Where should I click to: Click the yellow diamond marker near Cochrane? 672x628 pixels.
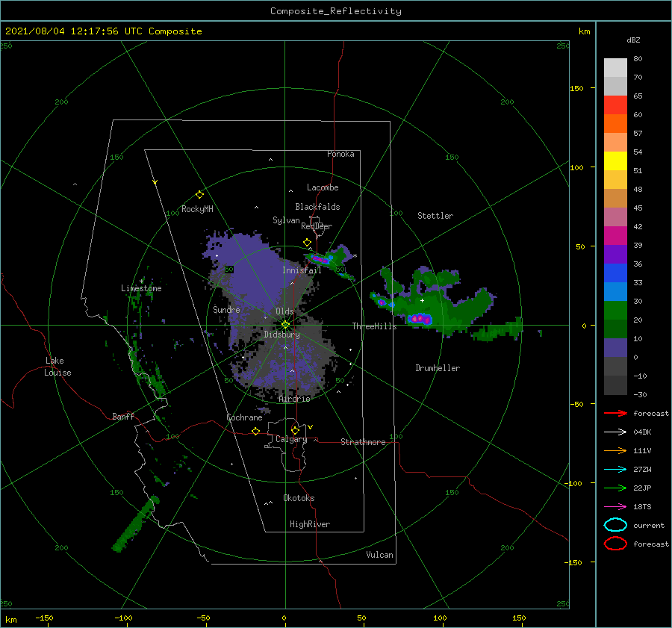coord(256,431)
